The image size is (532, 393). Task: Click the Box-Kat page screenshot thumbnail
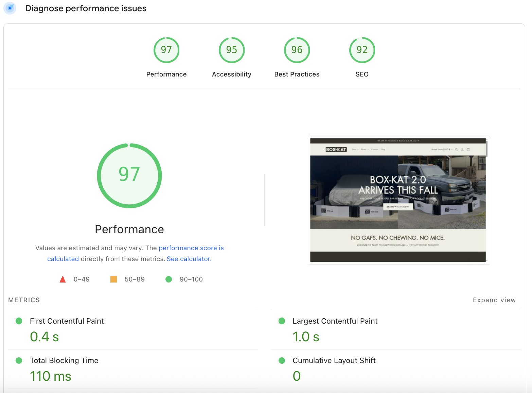399,200
